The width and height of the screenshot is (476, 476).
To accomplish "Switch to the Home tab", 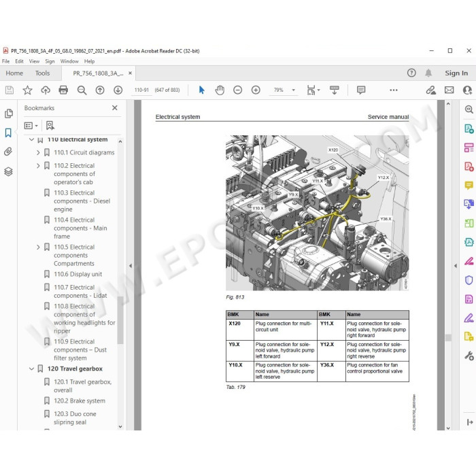I will (14, 73).
